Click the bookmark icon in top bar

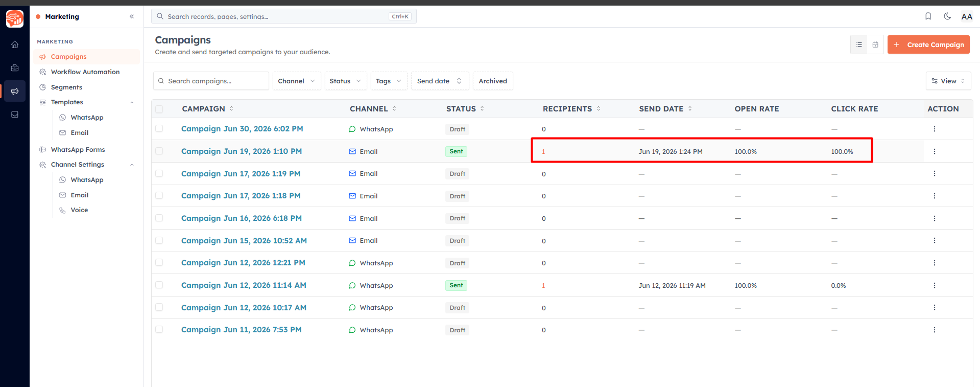928,16
